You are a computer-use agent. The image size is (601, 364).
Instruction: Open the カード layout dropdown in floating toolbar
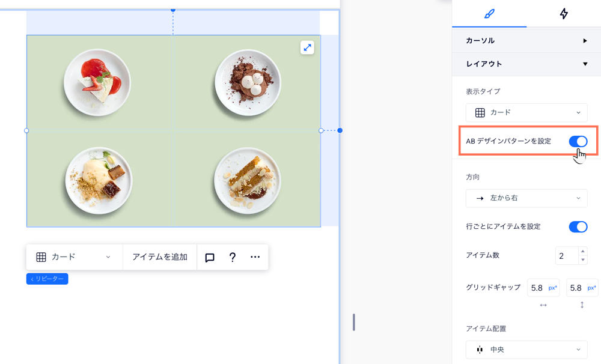click(x=75, y=257)
